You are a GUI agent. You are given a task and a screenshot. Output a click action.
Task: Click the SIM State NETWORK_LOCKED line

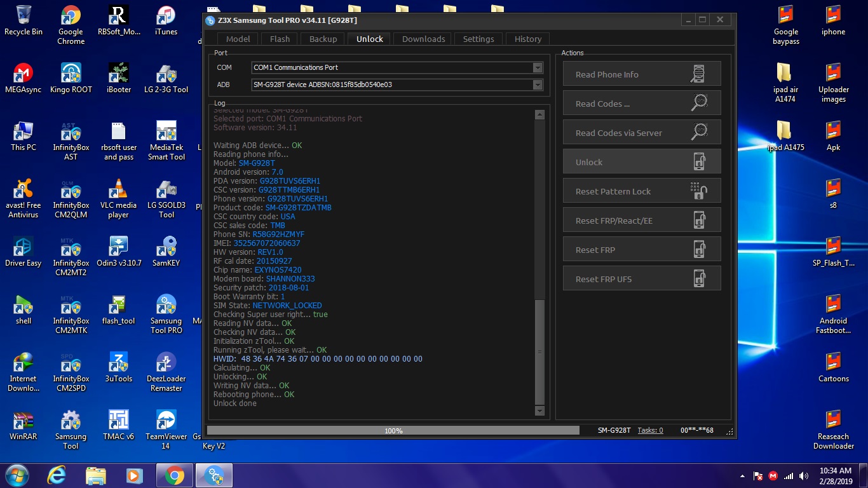click(x=268, y=306)
